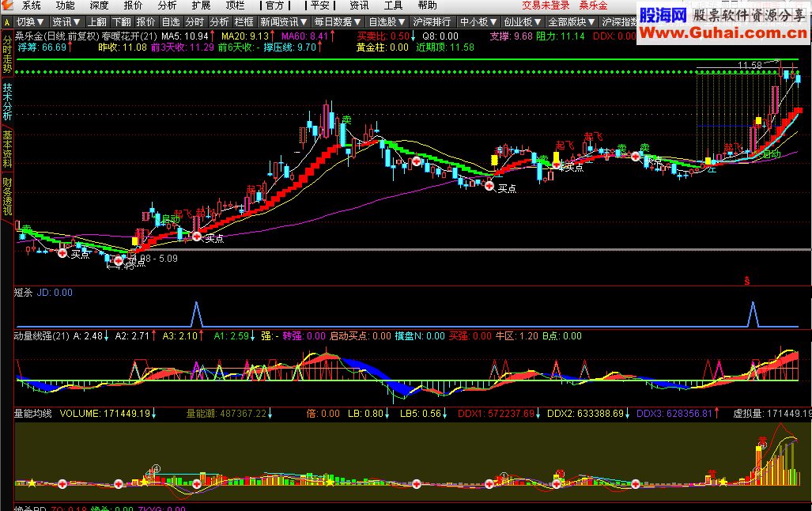Open the 分析 menu
This screenshot has width=812, height=511.
167,6
